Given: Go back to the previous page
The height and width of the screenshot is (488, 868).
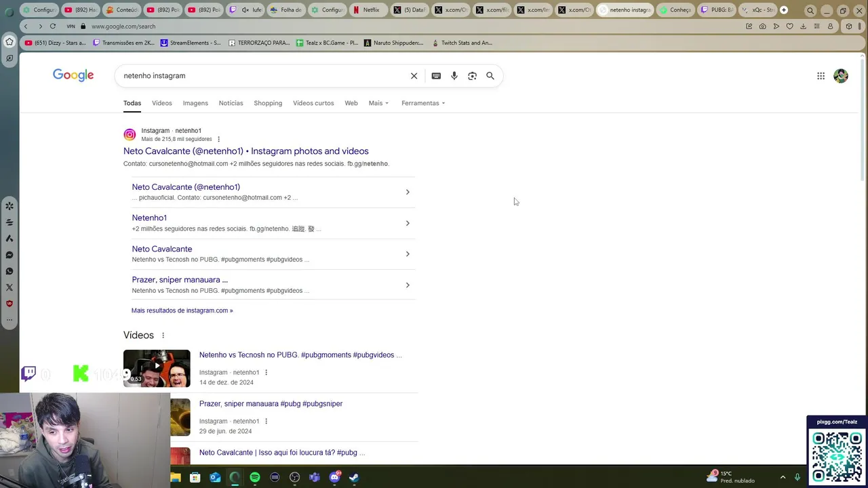Looking at the screenshot, I should (x=26, y=26).
